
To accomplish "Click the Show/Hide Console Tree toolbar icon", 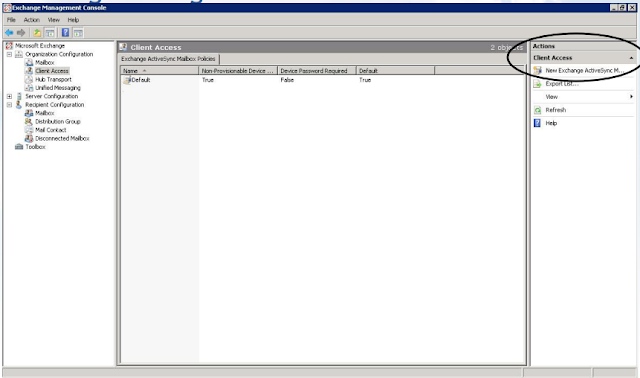I will point(50,33).
